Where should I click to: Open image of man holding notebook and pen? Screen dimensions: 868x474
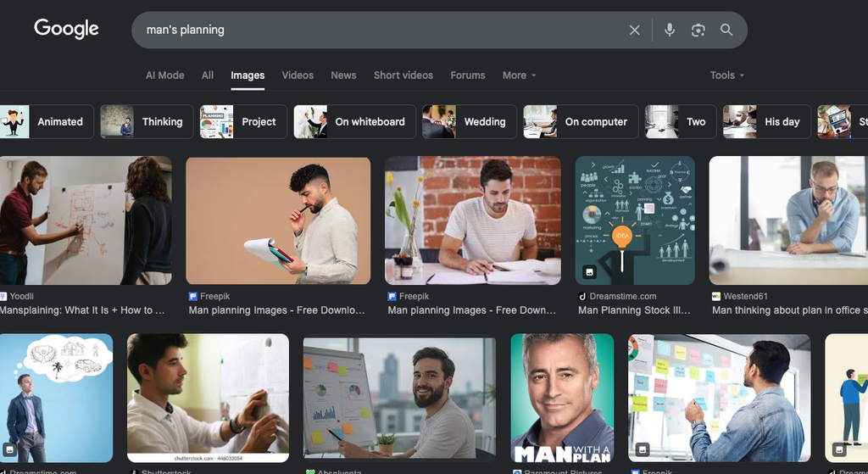[278, 220]
